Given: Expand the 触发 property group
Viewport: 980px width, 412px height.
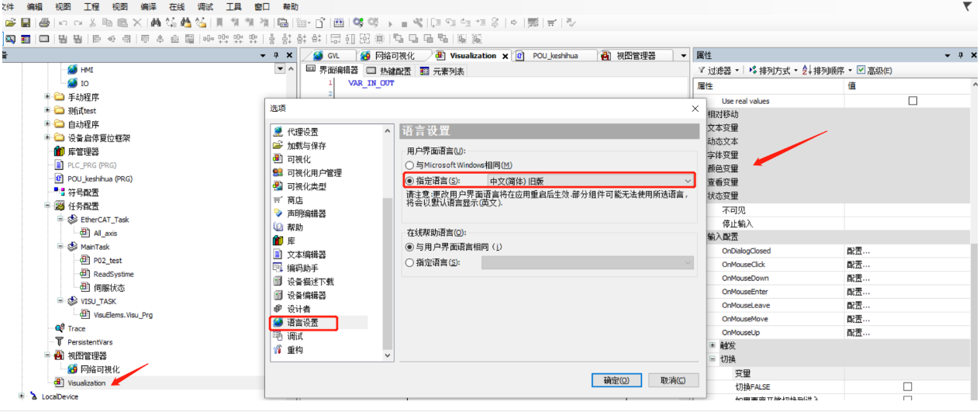Looking at the screenshot, I should 713,345.
